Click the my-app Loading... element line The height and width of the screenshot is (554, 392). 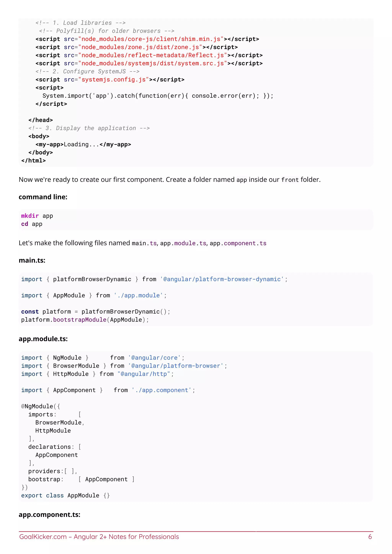[83, 144]
